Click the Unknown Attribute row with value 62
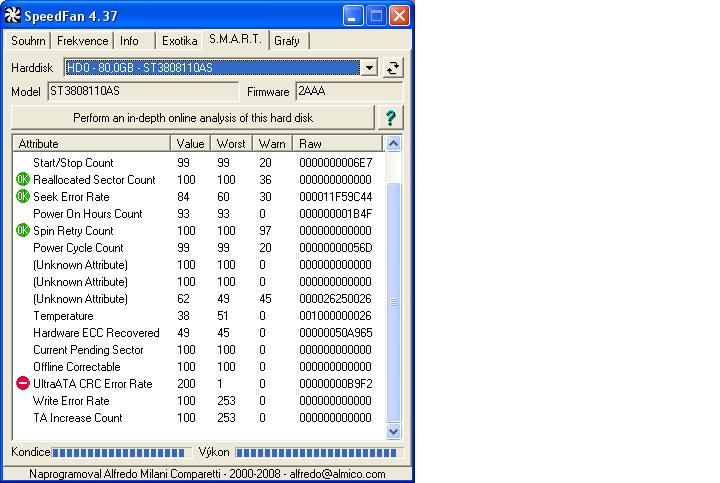This screenshot has width=720, height=483. (199, 298)
